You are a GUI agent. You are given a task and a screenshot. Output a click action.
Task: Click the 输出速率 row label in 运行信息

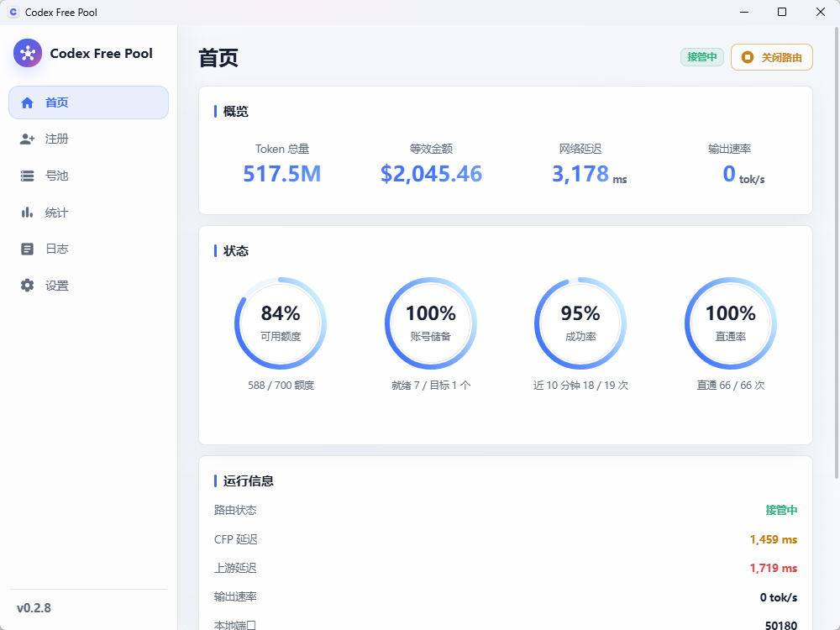click(x=235, y=596)
